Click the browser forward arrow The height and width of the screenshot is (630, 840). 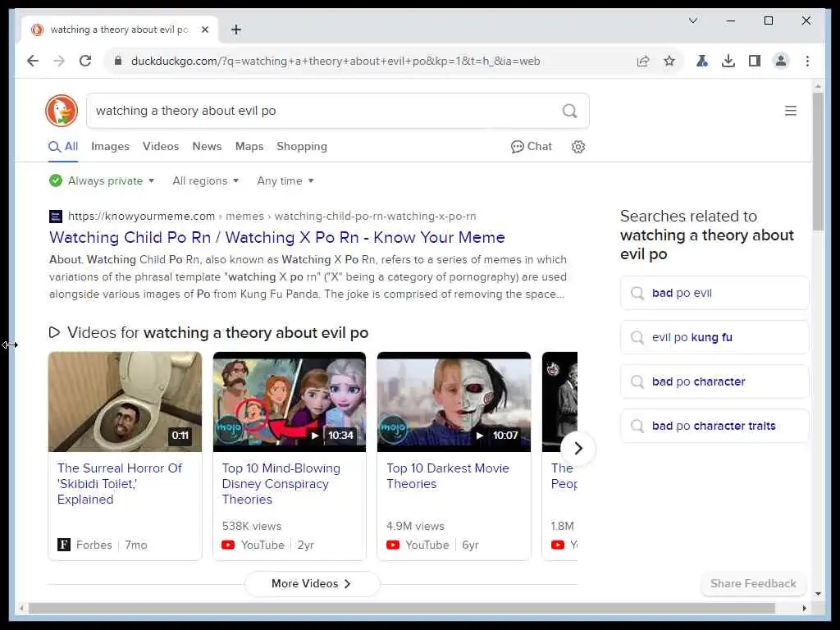59,61
